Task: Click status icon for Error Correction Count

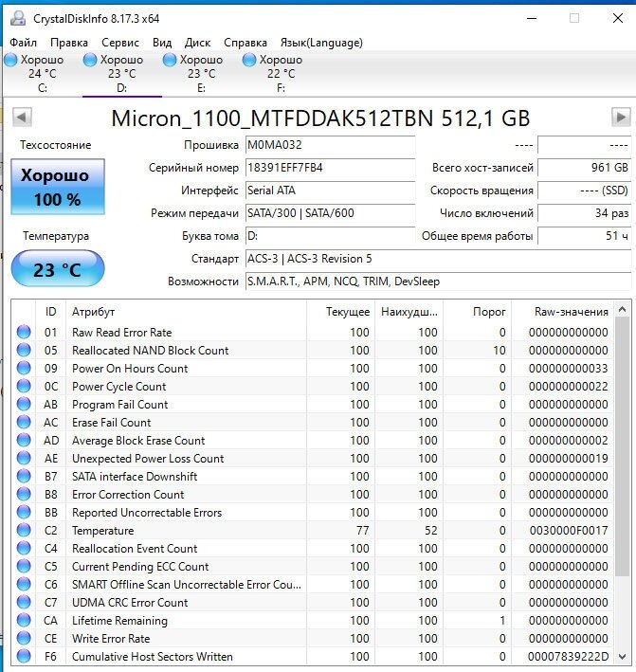Action: 24,494
